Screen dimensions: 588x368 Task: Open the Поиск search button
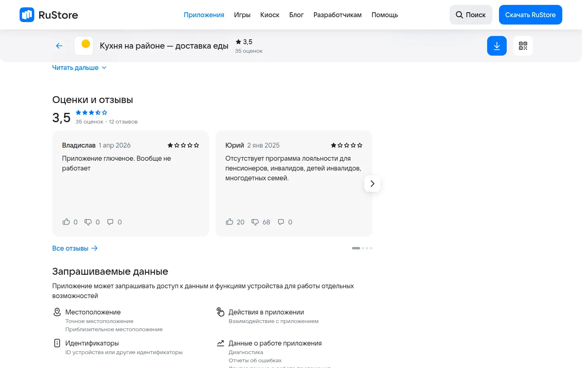click(x=471, y=15)
